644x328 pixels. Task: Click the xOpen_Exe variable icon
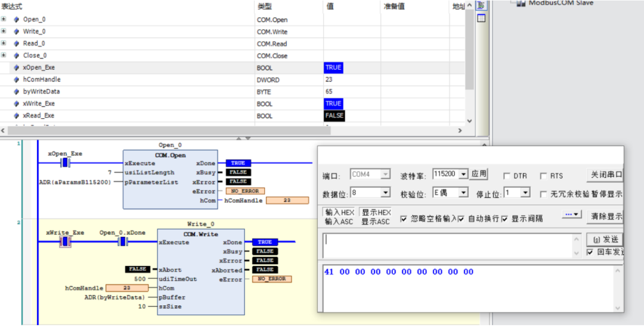(17, 68)
